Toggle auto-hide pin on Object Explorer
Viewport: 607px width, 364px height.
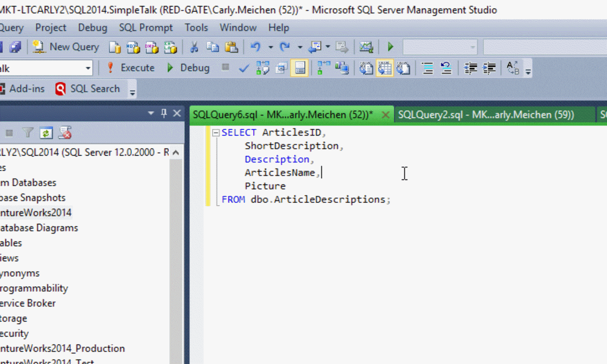(164, 113)
